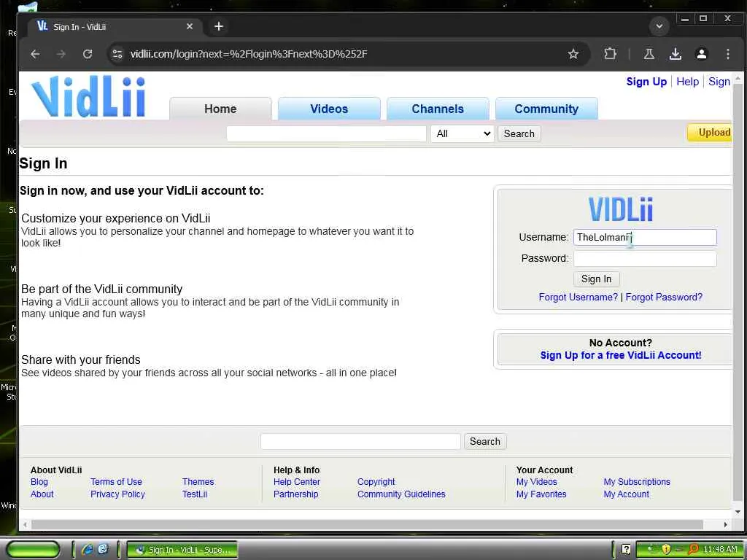Open the Help Center link
Image resolution: width=747 pixels, height=560 pixels.
point(297,482)
